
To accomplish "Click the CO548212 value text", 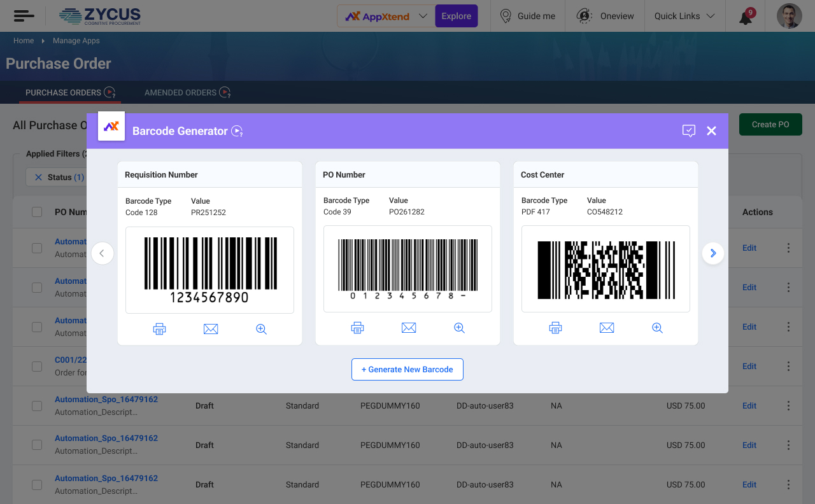I will pos(605,212).
